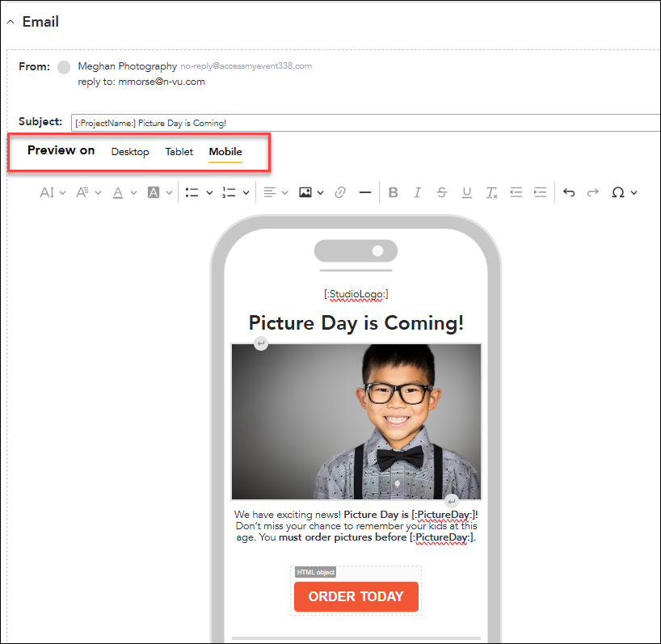Screen dimensions: 661x644
Task: Collapse the Email section chevron
Action: 11,22
